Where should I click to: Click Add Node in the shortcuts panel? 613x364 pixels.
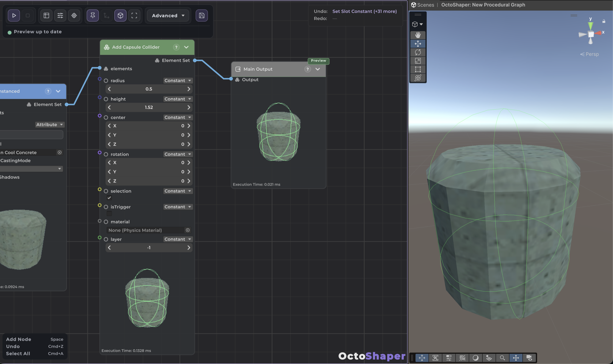point(19,340)
